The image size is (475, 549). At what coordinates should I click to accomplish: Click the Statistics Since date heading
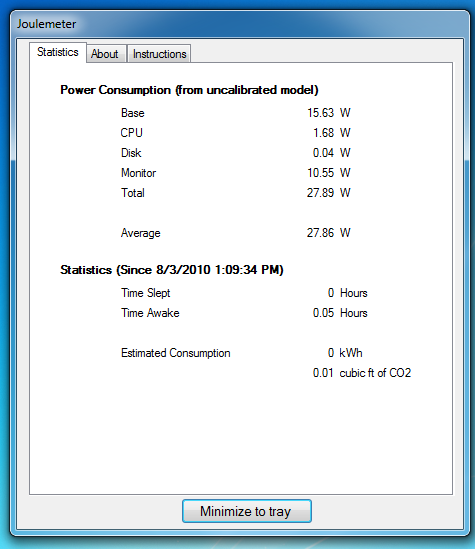172,270
